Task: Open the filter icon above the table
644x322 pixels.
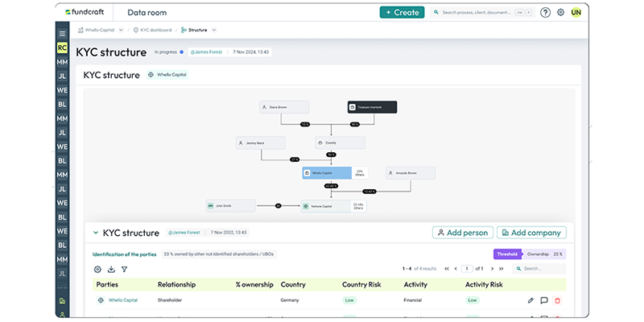Action: (x=124, y=269)
